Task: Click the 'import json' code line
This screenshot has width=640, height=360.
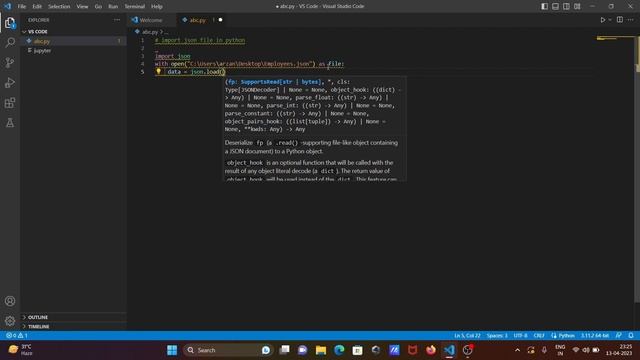Action: point(172,56)
